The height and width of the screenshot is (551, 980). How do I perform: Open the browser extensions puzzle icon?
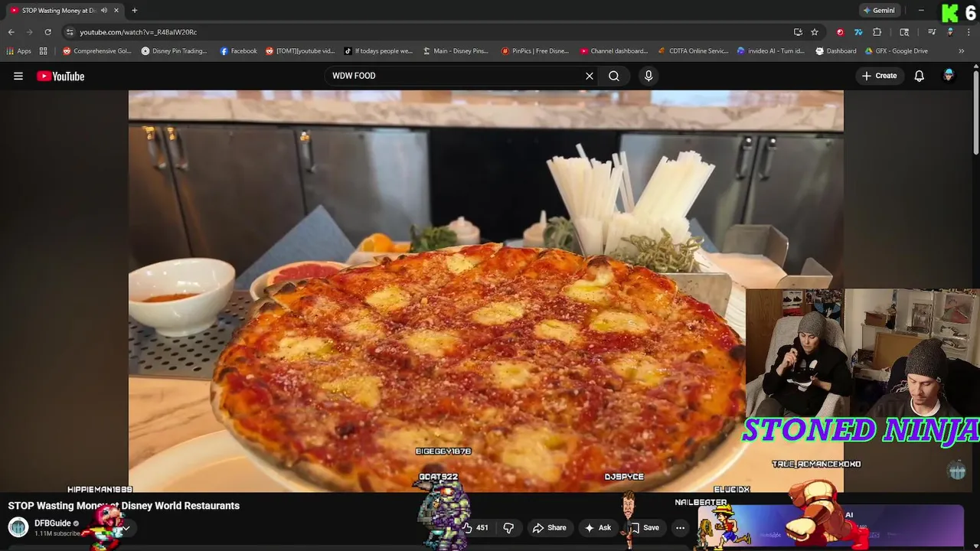877,32
